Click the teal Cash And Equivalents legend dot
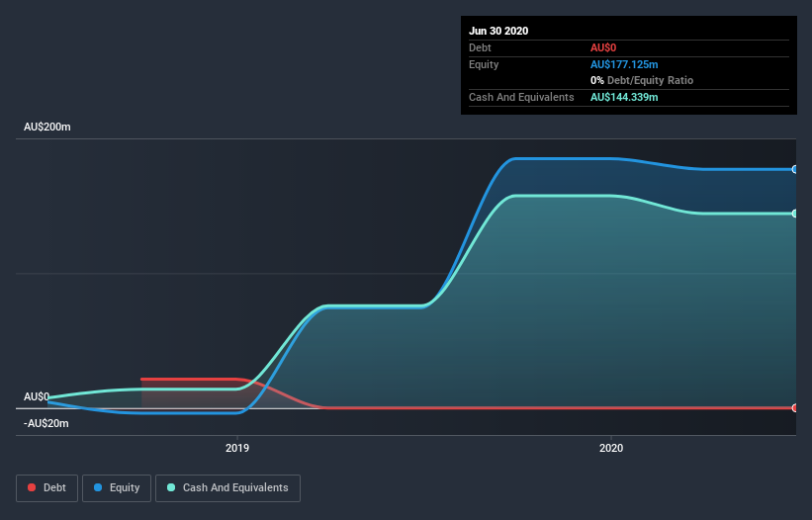812x520 pixels. point(171,487)
